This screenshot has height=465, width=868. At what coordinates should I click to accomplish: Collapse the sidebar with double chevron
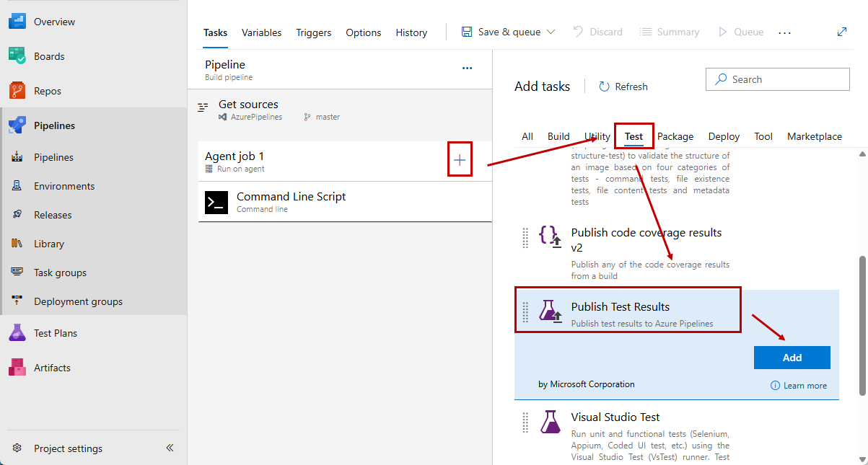(x=170, y=448)
